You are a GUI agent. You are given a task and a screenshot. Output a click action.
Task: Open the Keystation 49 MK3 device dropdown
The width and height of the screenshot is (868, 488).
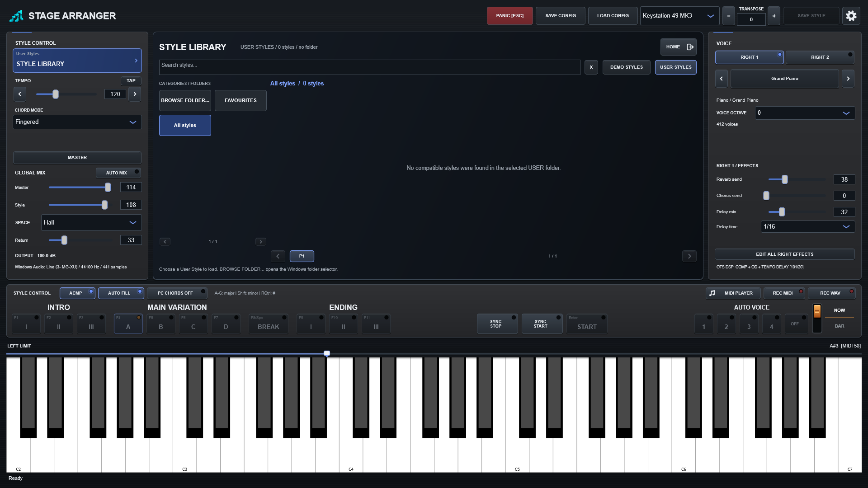(679, 16)
